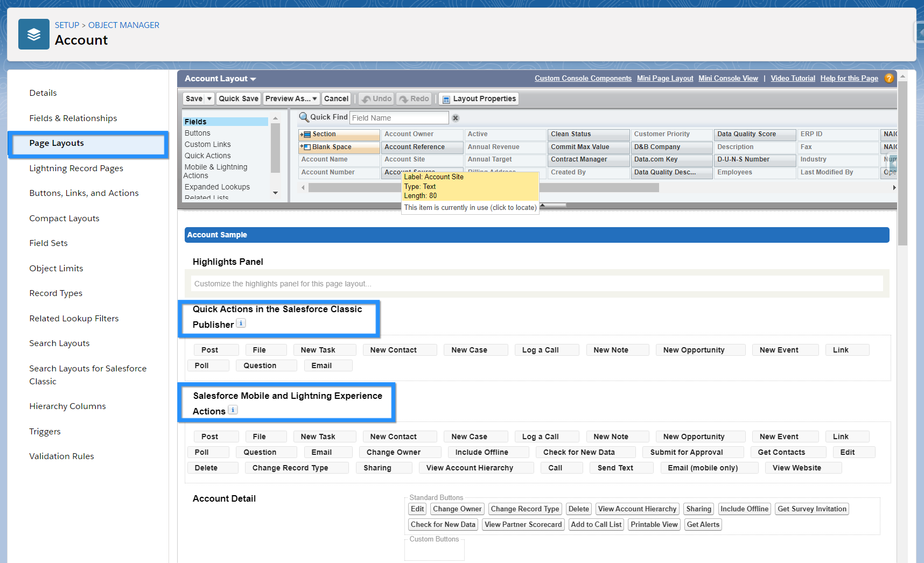Viewport: 924px width, 563px height.
Task: Click the Account object layers icon
Action: pyautogui.click(x=34, y=34)
